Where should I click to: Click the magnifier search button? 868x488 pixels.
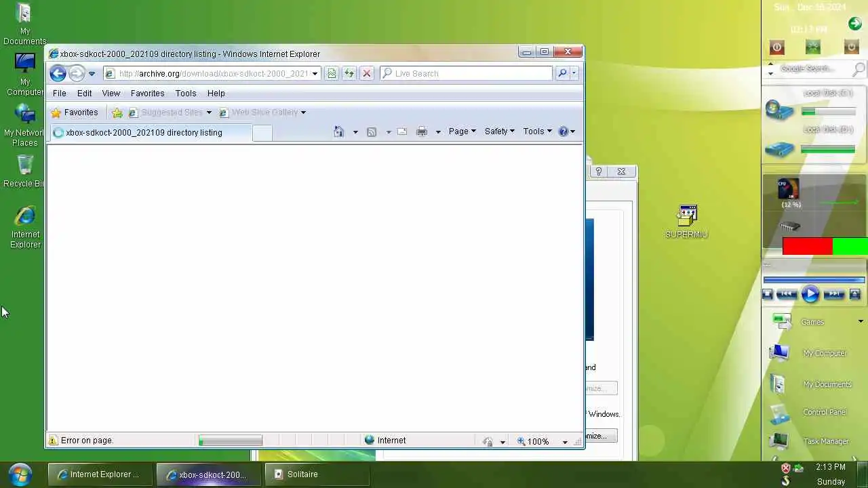point(562,73)
